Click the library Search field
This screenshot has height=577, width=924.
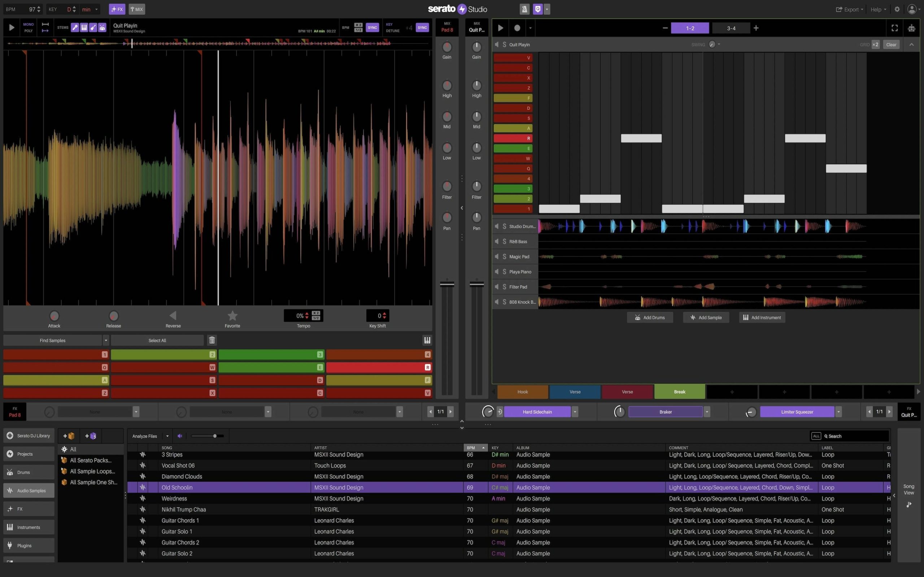coord(855,436)
